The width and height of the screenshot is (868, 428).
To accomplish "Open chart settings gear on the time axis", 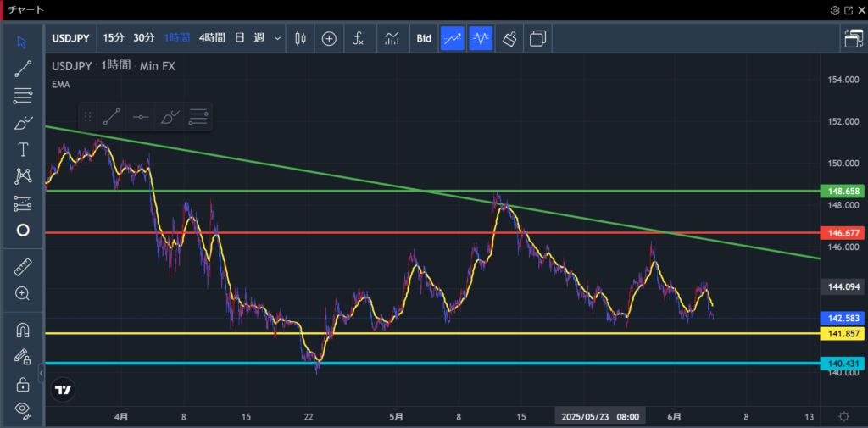I will (844, 416).
